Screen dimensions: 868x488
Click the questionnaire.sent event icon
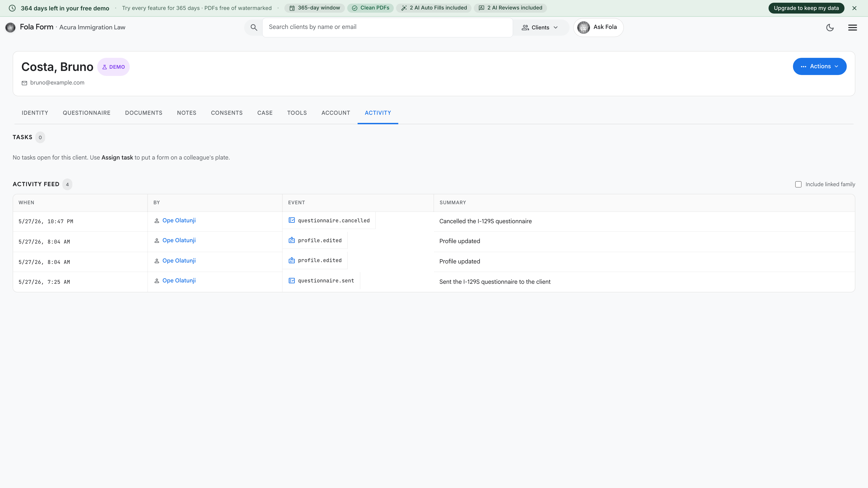coord(292,281)
